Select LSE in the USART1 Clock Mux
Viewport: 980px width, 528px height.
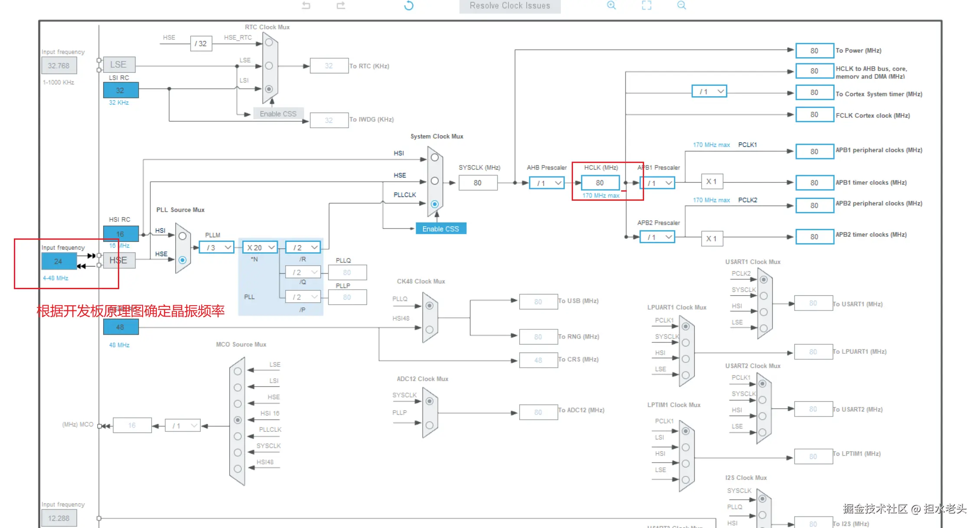coord(764,329)
